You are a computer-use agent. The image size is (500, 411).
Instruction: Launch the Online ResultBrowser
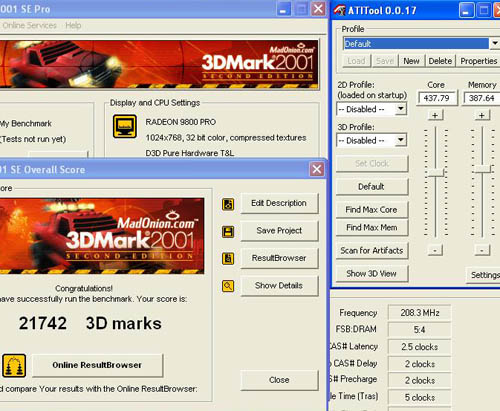click(97, 365)
